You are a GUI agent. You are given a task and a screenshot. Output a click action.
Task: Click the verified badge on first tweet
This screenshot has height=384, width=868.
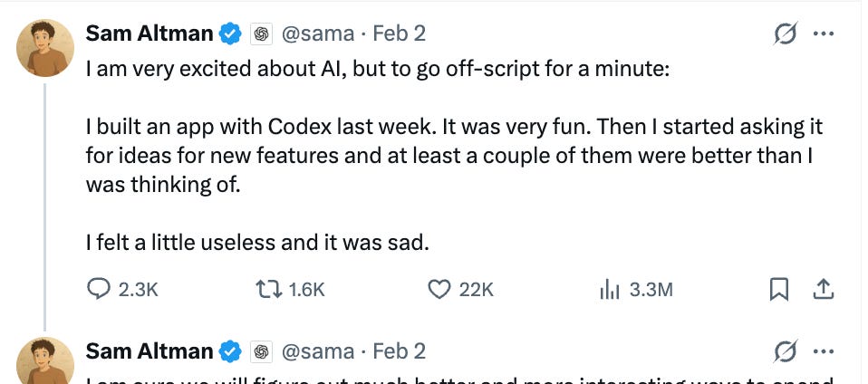[232, 34]
